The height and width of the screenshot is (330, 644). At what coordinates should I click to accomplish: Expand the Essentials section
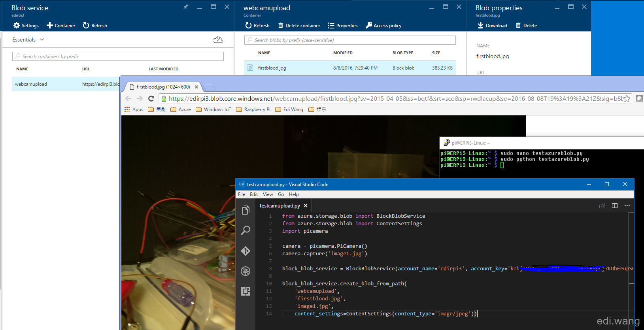pyautogui.click(x=28, y=40)
